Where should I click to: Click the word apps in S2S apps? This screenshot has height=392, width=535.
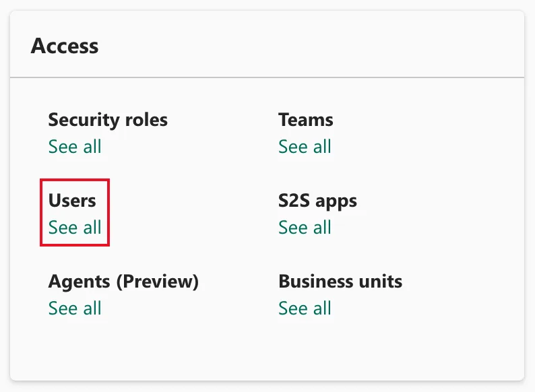(x=336, y=202)
